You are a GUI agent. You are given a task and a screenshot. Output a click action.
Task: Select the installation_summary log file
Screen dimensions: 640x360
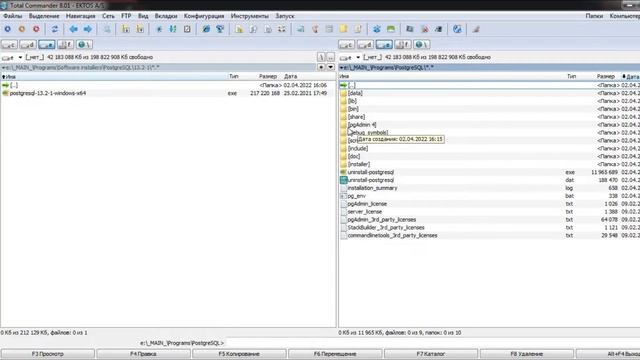(x=372, y=188)
